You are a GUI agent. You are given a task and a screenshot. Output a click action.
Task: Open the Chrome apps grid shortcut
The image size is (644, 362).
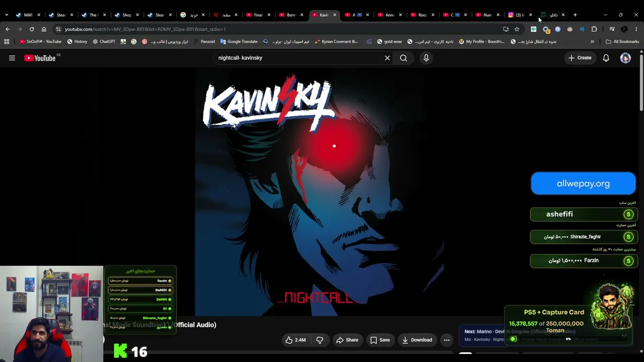7,42
